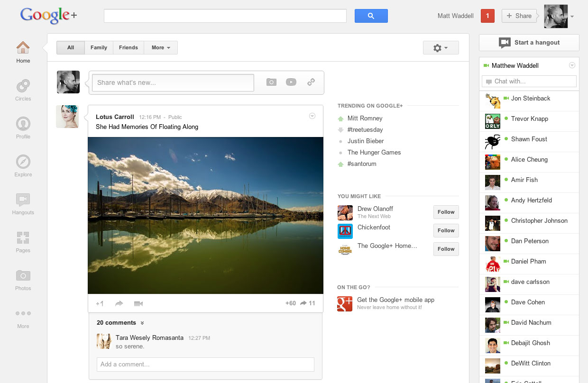
Task: Start a hangout from the right panel
Action: click(x=529, y=43)
